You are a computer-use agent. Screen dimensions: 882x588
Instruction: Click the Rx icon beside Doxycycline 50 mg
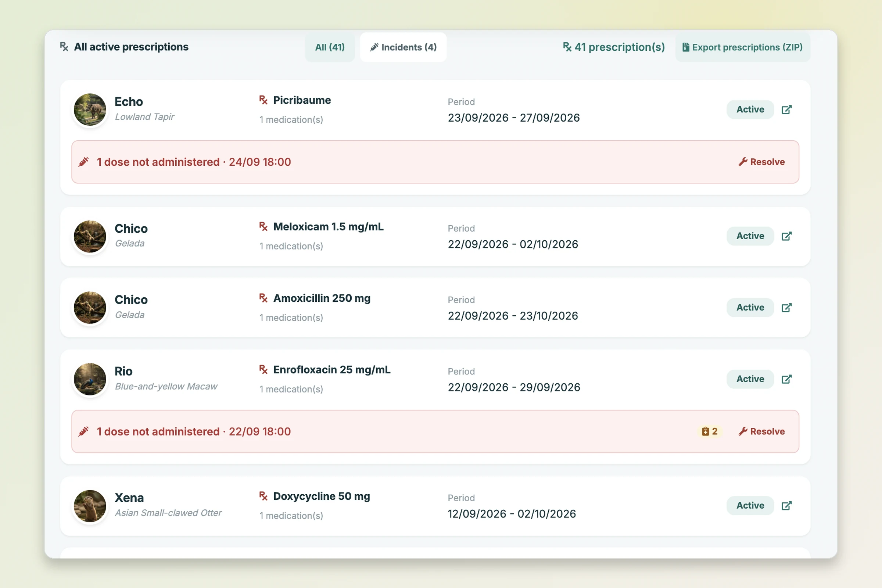[263, 496]
